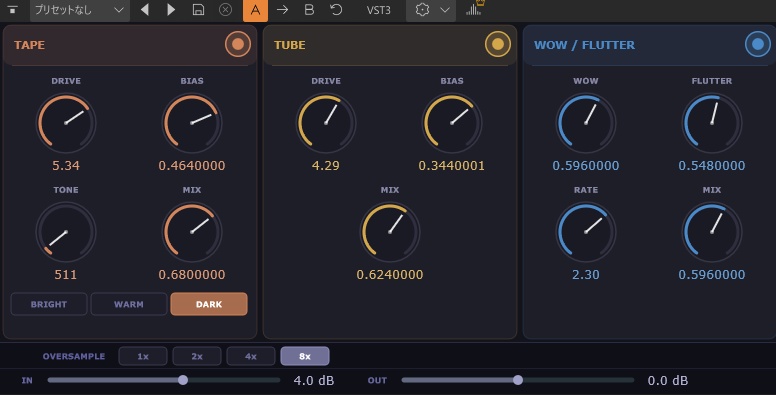Set oversampling to 2x
The height and width of the screenshot is (395, 776).
tap(196, 356)
